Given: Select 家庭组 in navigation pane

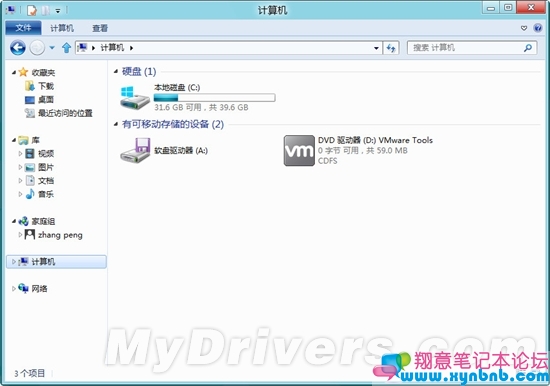Looking at the screenshot, I should point(43,221).
